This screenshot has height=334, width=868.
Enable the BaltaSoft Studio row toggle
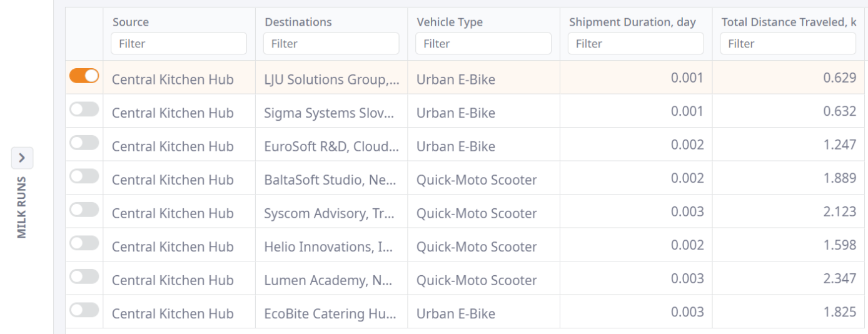pyautogui.click(x=84, y=176)
